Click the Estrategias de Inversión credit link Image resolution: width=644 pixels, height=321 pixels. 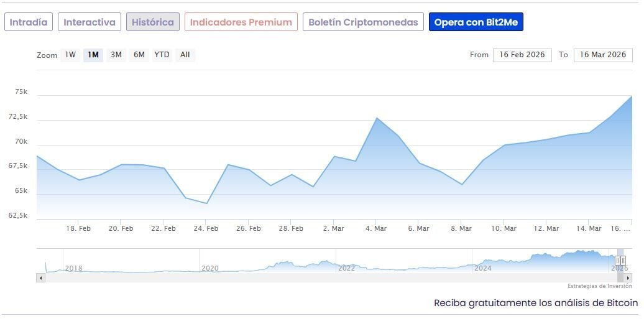(599, 286)
